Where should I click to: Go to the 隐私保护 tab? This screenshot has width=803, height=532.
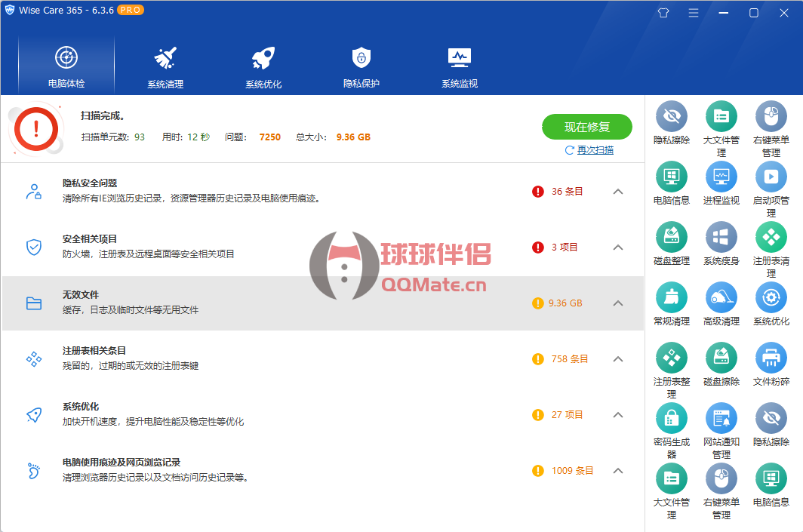[362, 66]
